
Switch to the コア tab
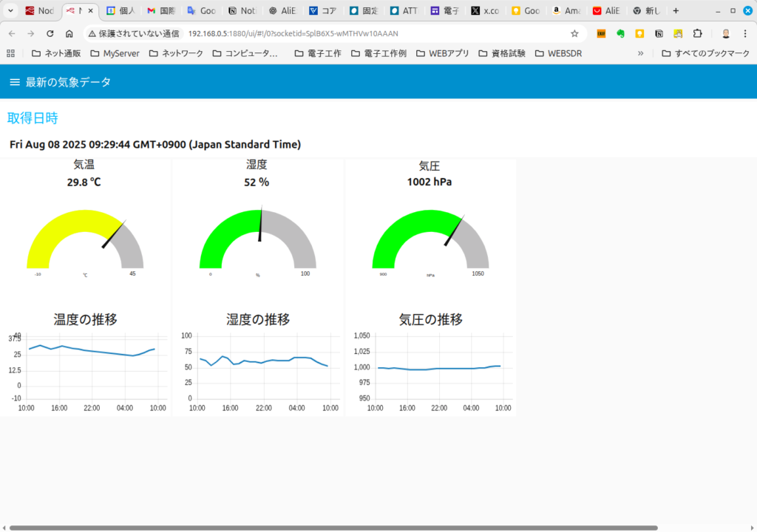pyautogui.click(x=323, y=10)
